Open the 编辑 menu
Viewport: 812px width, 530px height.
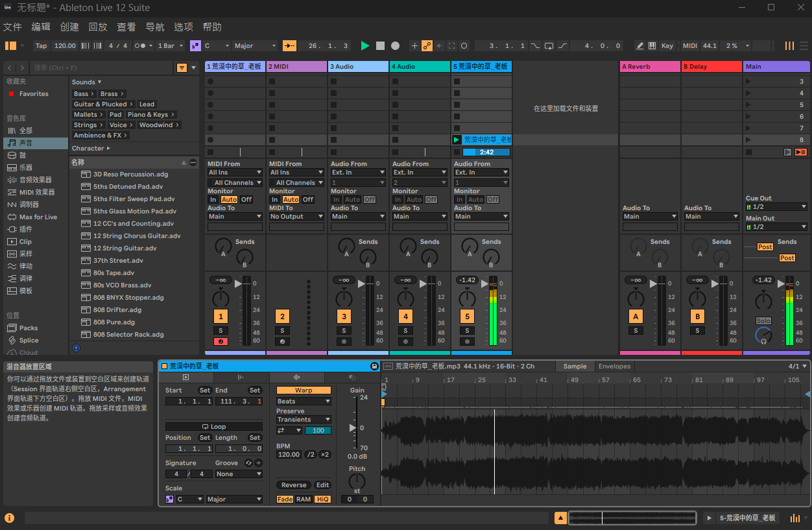(x=41, y=27)
